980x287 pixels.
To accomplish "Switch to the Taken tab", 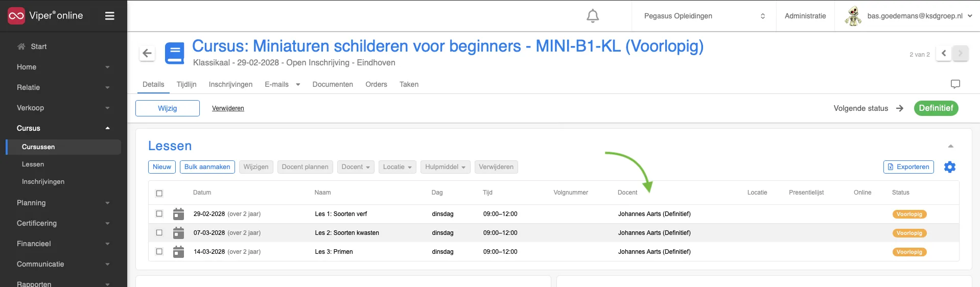I will tap(409, 84).
